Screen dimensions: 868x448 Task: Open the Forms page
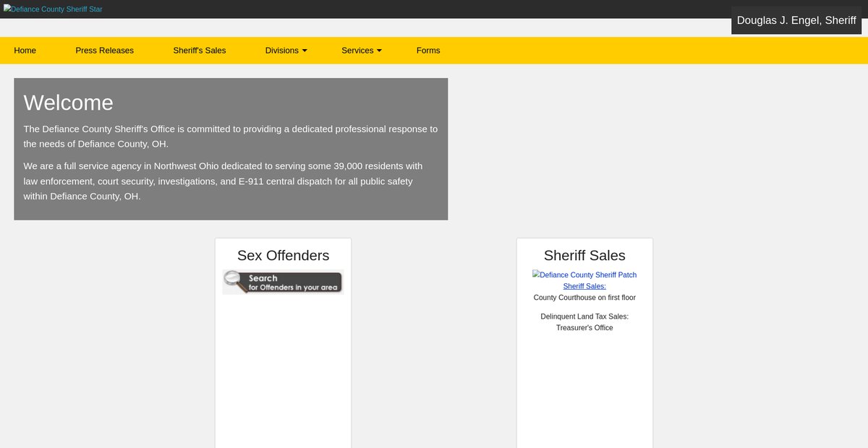click(x=428, y=51)
